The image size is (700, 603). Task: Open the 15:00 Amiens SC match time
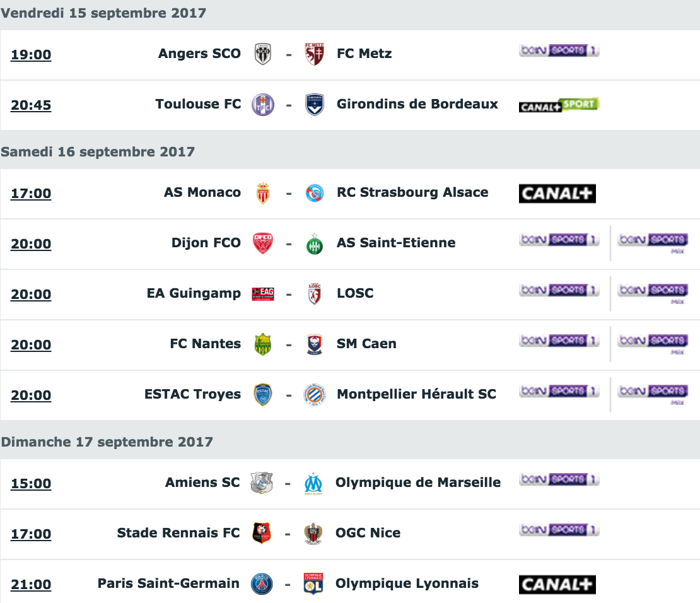point(31,483)
